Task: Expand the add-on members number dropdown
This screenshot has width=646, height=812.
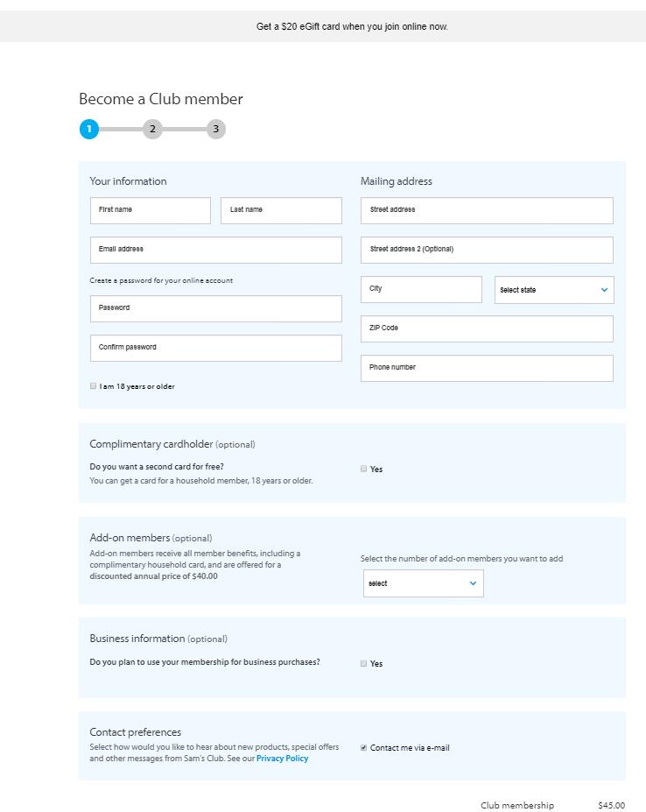Action: pos(424,583)
